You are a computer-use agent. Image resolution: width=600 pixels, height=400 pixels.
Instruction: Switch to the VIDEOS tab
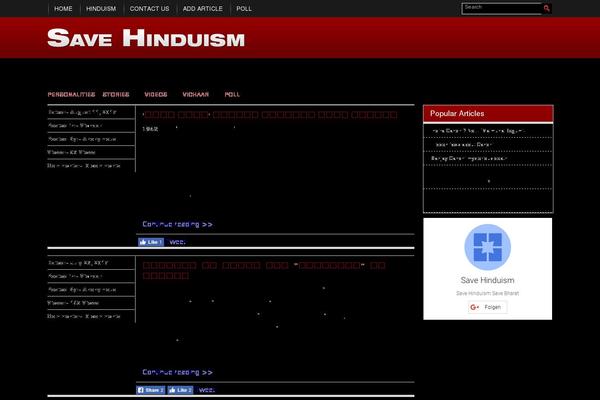click(x=156, y=95)
